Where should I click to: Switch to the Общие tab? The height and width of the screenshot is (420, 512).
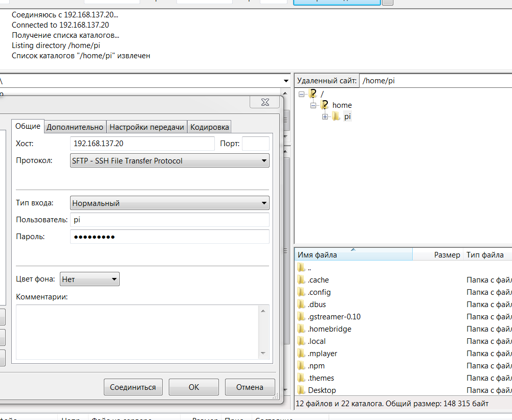coord(28,126)
